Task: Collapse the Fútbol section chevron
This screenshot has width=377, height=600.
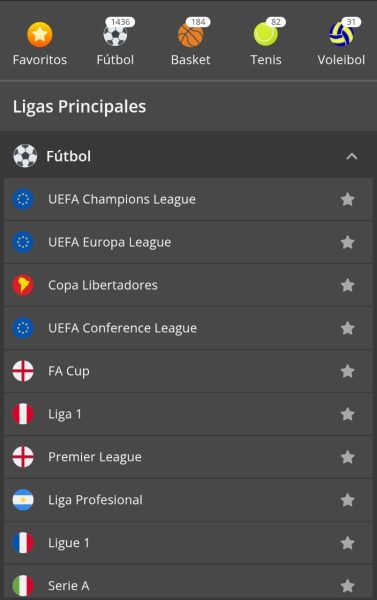Action: pos(352,156)
